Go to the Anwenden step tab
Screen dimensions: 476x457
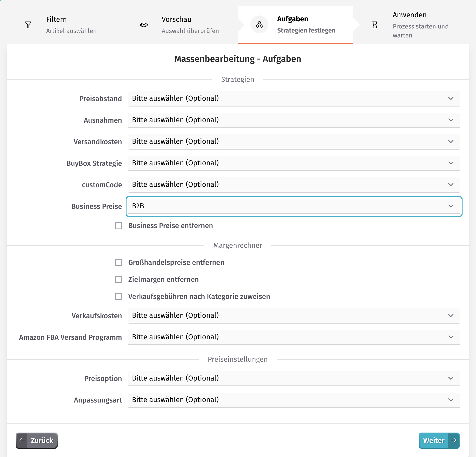pyautogui.click(x=411, y=25)
